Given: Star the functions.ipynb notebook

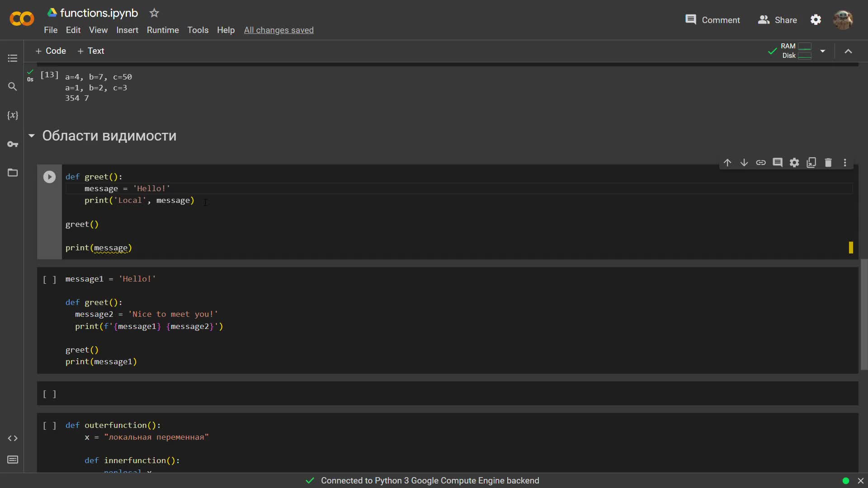Looking at the screenshot, I should [x=154, y=13].
